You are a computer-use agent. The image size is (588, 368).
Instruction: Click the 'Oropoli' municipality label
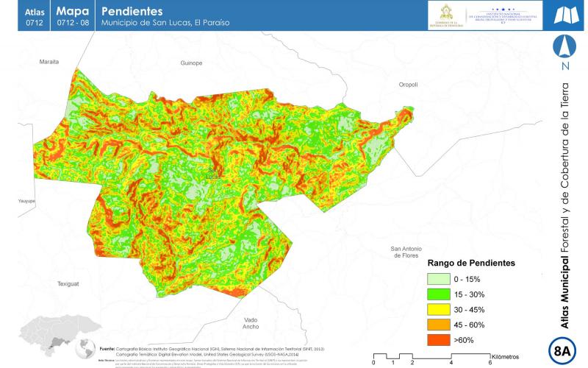tap(408, 85)
